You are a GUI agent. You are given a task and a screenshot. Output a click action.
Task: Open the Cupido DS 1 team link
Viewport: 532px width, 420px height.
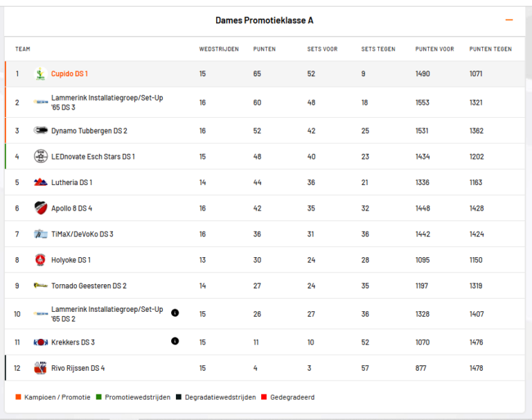tap(69, 73)
